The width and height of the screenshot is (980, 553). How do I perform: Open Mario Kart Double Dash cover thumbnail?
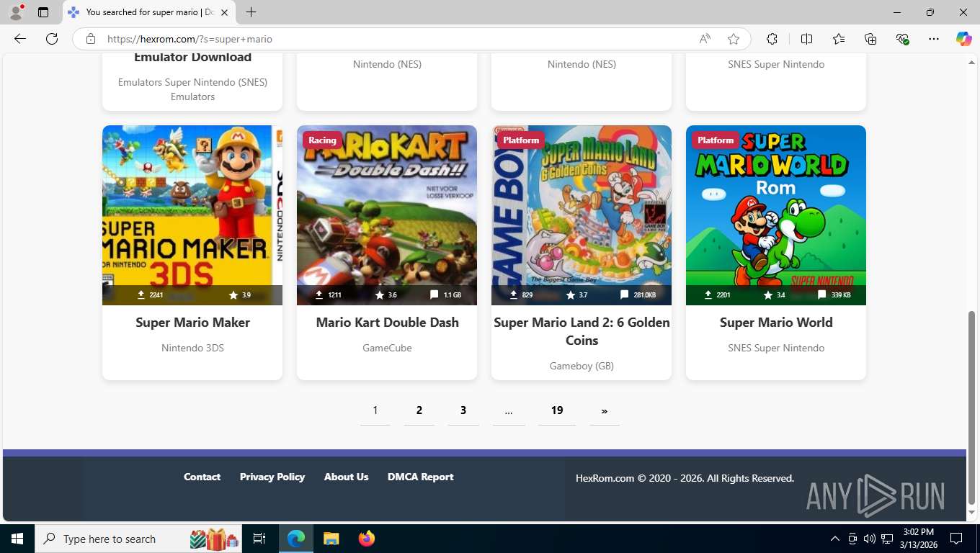tap(387, 215)
